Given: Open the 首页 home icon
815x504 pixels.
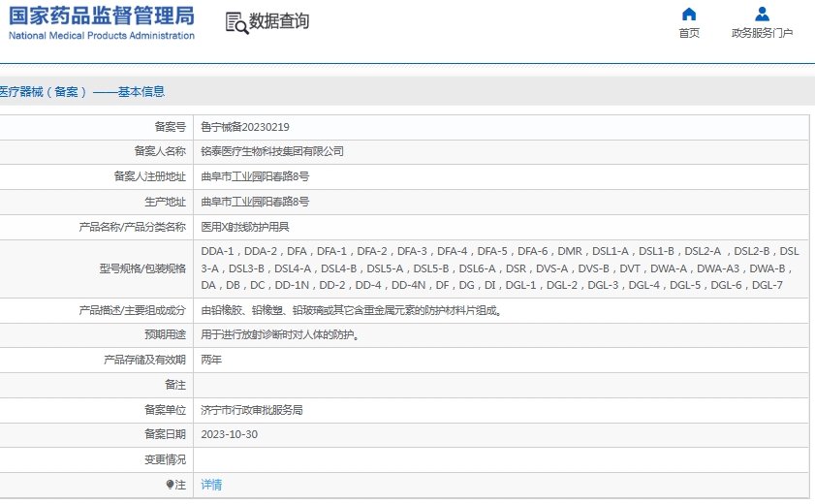Looking at the screenshot, I should pyautogui.click(x=689, y=14).
